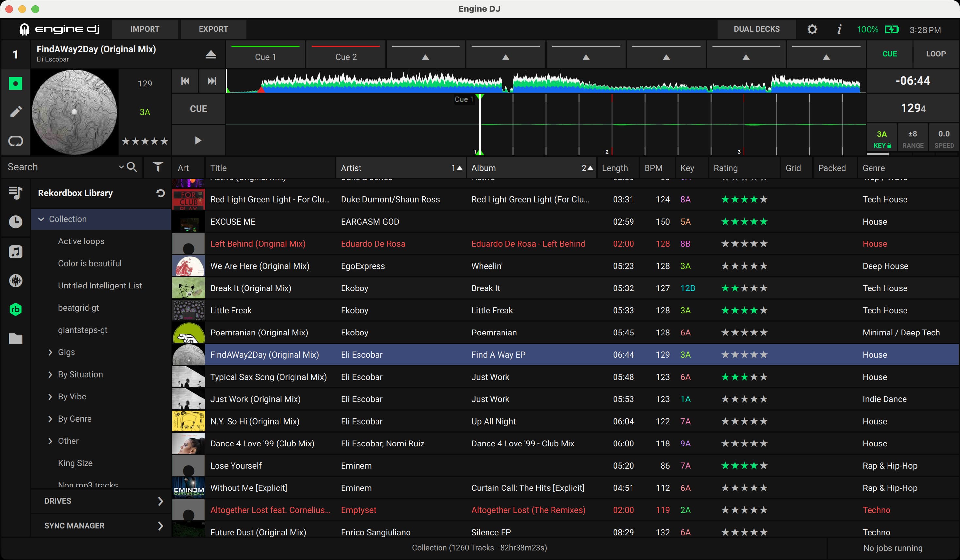Expand the DRIVES section
The width and height of the screenshot is (960, 560).
coord(101,501)
